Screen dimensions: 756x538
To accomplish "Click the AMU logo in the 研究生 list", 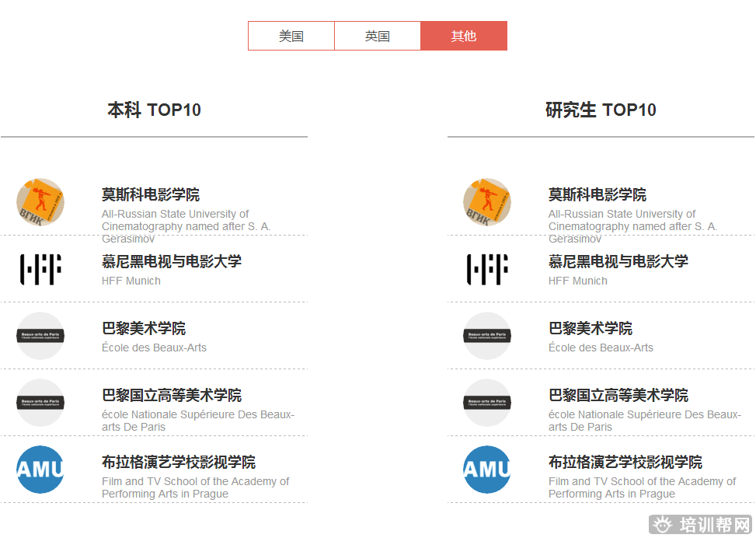I will [487, 470].
